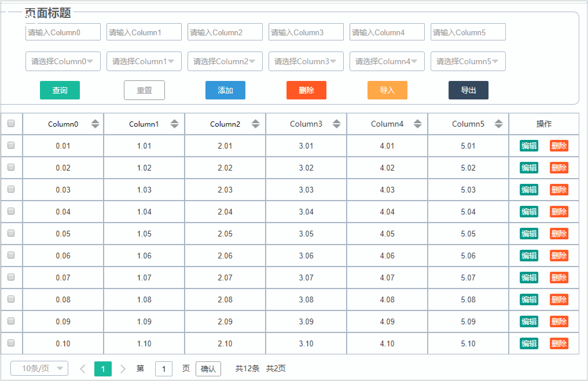This screenshot has width=588, height=381.
Task: Delete the row with 5.07
Action: click(x=559, y=278)
